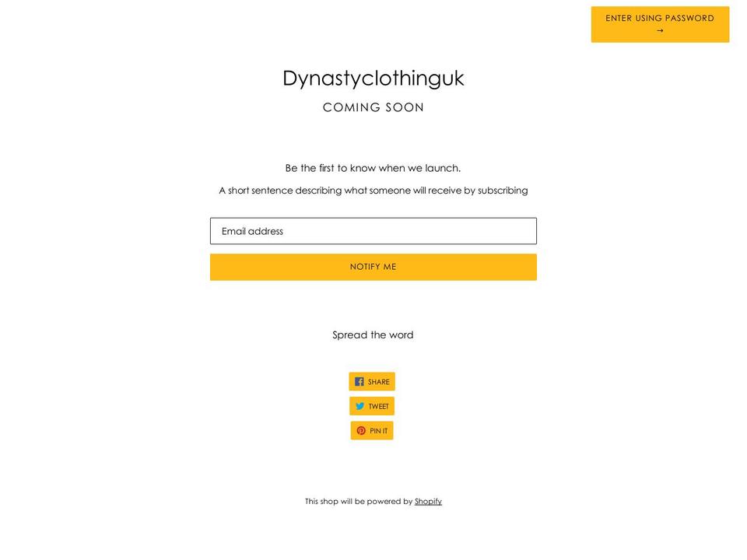Screen dimensions: 747x560
Task: Click the 'Spread the word' heading
Action: pos(373,334)
